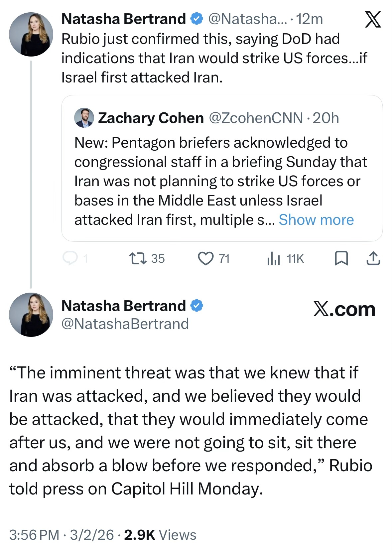Click @NatashaBertrand handle below name
The width and height of the screenshot is (392, 552).
(125, 324)
